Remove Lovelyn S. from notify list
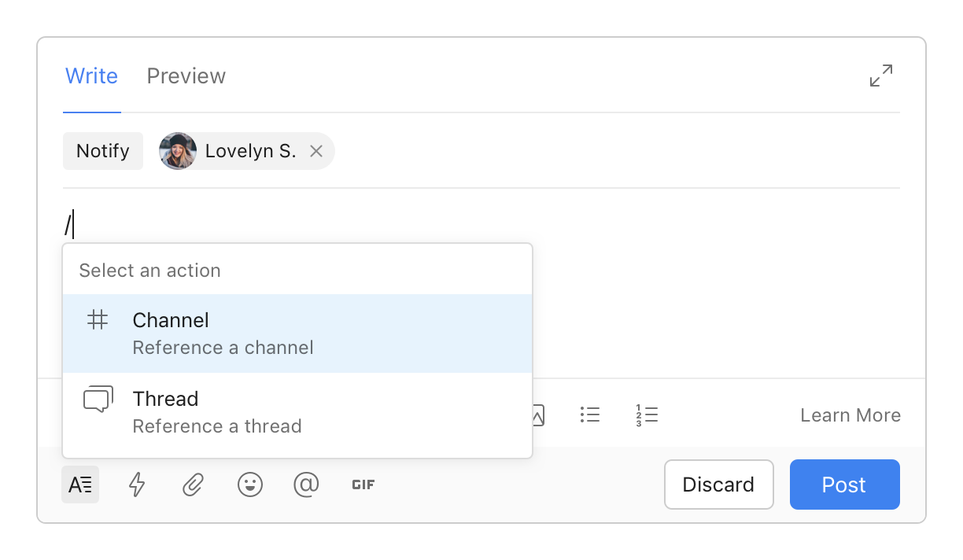The image size is (963, 560). (x=316, y=151)
